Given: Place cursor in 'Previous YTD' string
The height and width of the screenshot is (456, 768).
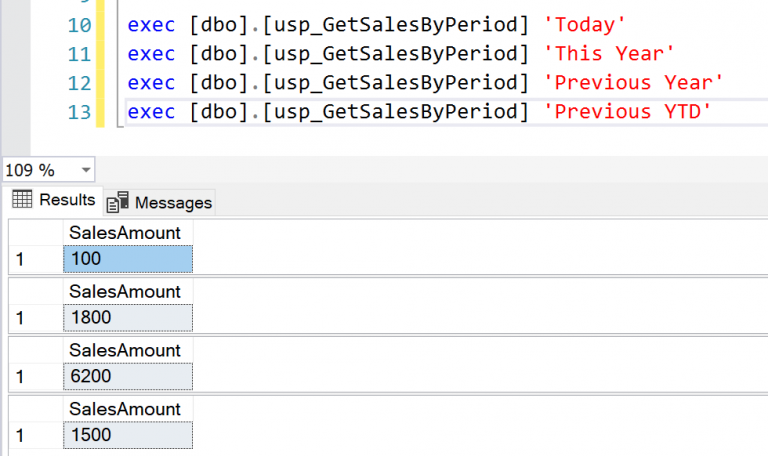Looking at the screenshot, I should coord(626,111).
